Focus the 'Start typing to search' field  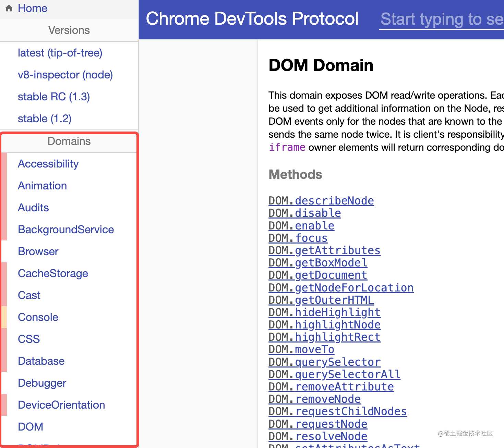pyautogui.click(x=442, y=19)
